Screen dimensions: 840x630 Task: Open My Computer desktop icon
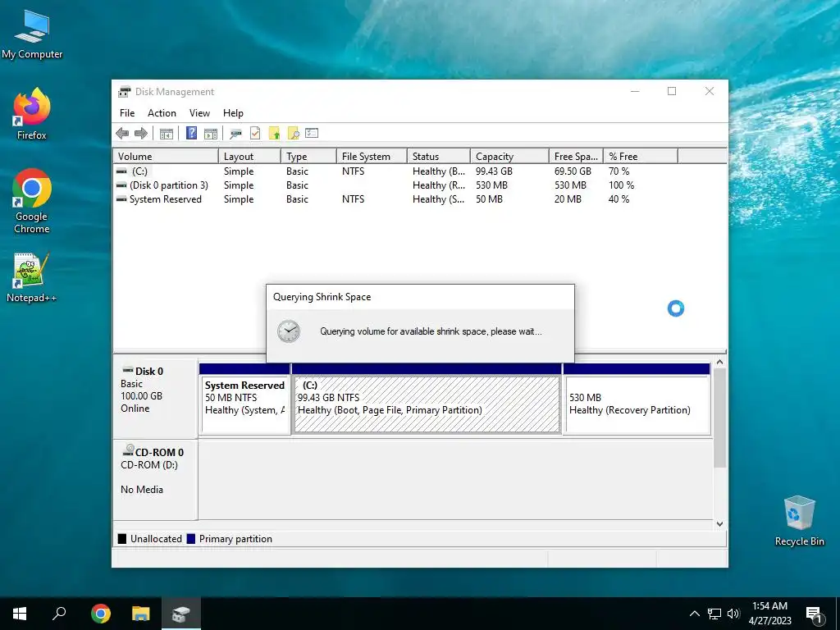click(32, 34)
